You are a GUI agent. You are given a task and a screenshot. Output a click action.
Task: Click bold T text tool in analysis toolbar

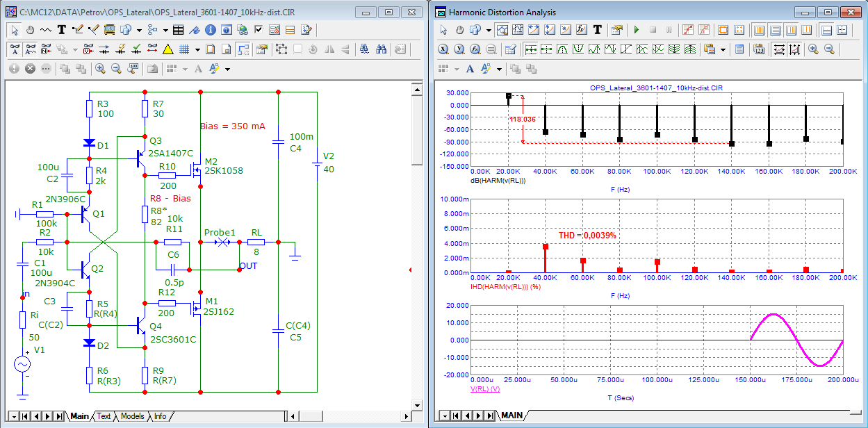click(x=597, y=30)
